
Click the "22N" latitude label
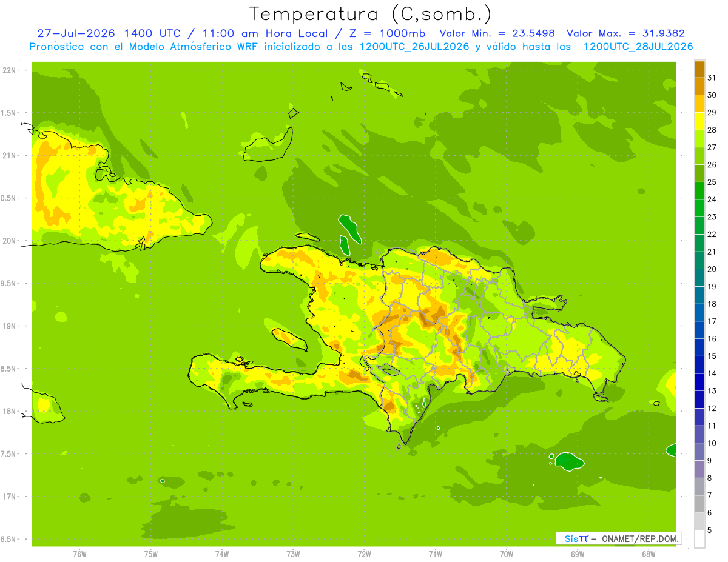[10, 70]
